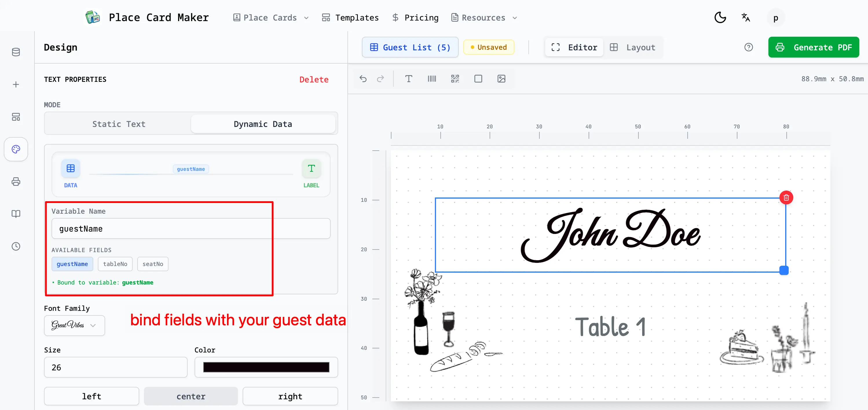Insert a QR code element
868x410 pixels.
pos(455,79)
